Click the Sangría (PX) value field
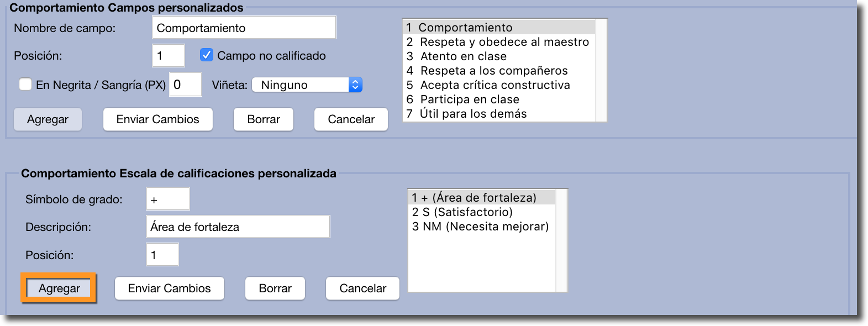The width and height of the screenshot is (868, 326). tap(185, 85)
